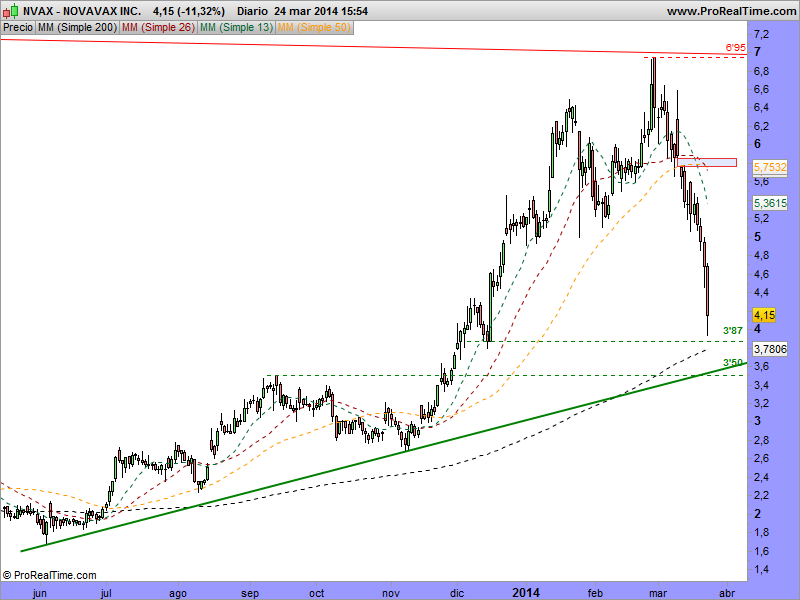This screenshot has height=600, width=800.
Task: Open the MM (Simple 13) indicator label
Action: (236, 28)
